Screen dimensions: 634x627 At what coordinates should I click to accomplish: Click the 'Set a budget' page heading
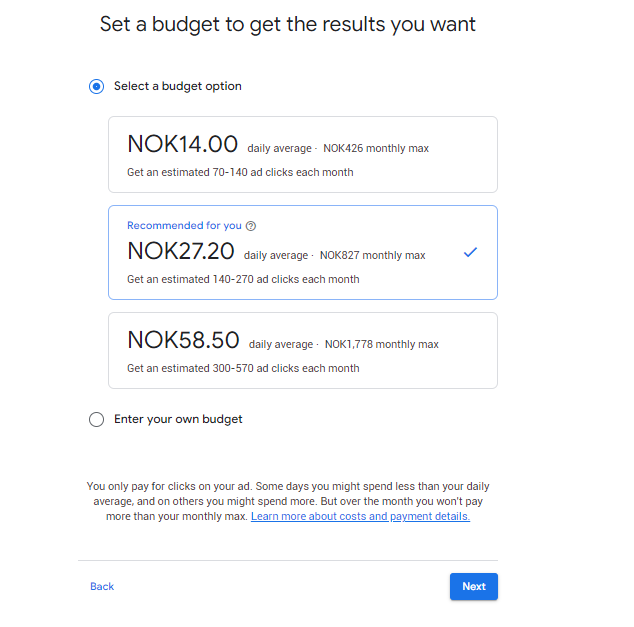click(x=288, y=24)
